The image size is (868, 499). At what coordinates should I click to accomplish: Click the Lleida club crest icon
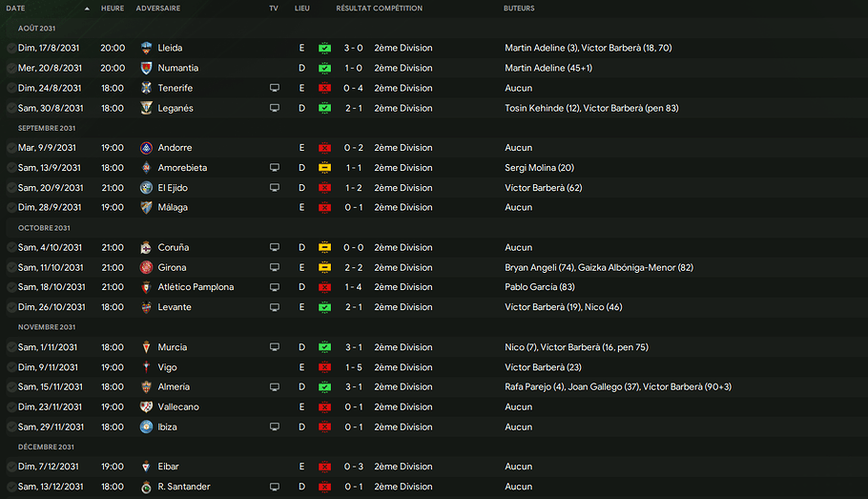(x=146, y=49)
